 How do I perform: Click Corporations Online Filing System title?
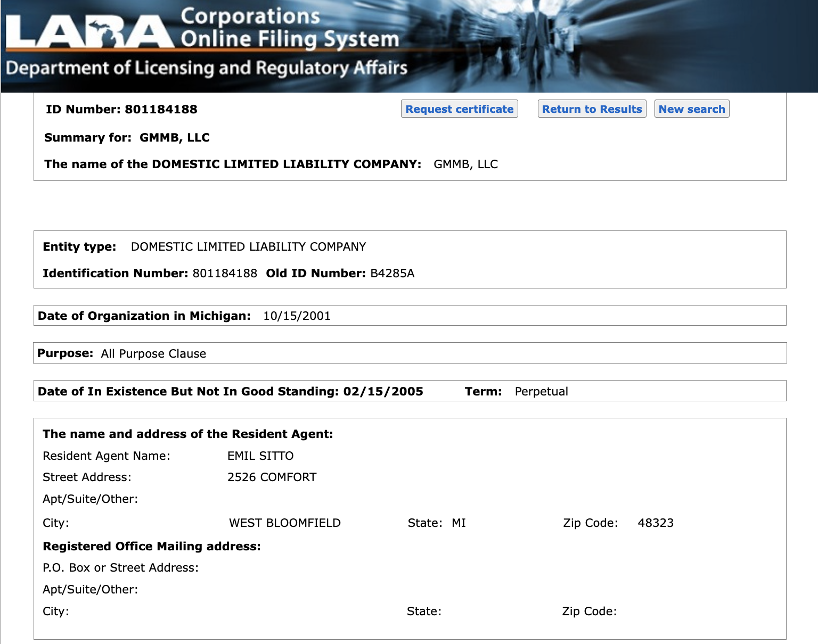coord(290,28)
